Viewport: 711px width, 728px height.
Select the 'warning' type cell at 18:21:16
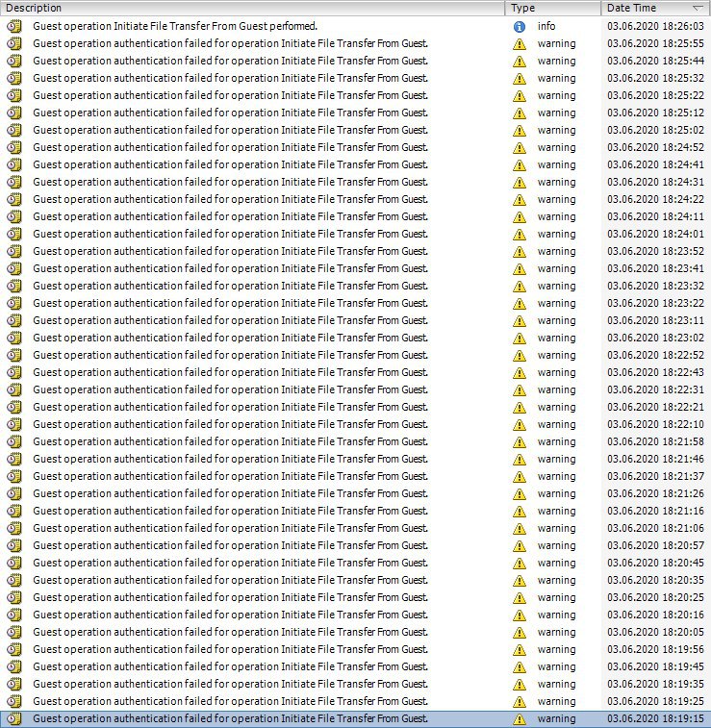(x=556, y=511)
